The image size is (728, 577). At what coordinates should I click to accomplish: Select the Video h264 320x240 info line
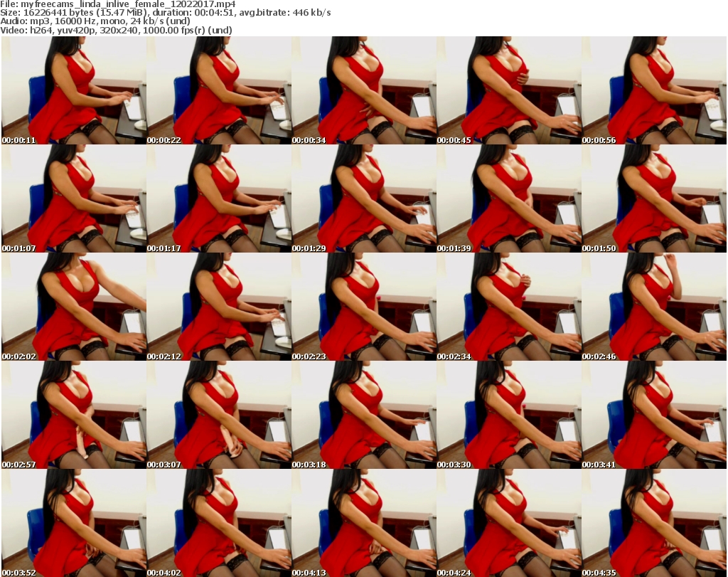coord(116,30)
